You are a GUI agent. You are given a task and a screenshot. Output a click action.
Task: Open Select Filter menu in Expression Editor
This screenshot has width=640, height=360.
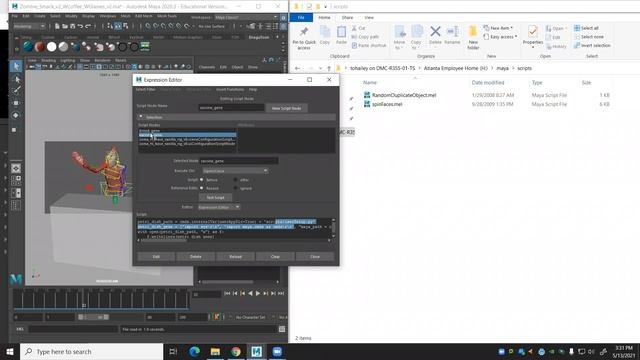click(145, 89)
